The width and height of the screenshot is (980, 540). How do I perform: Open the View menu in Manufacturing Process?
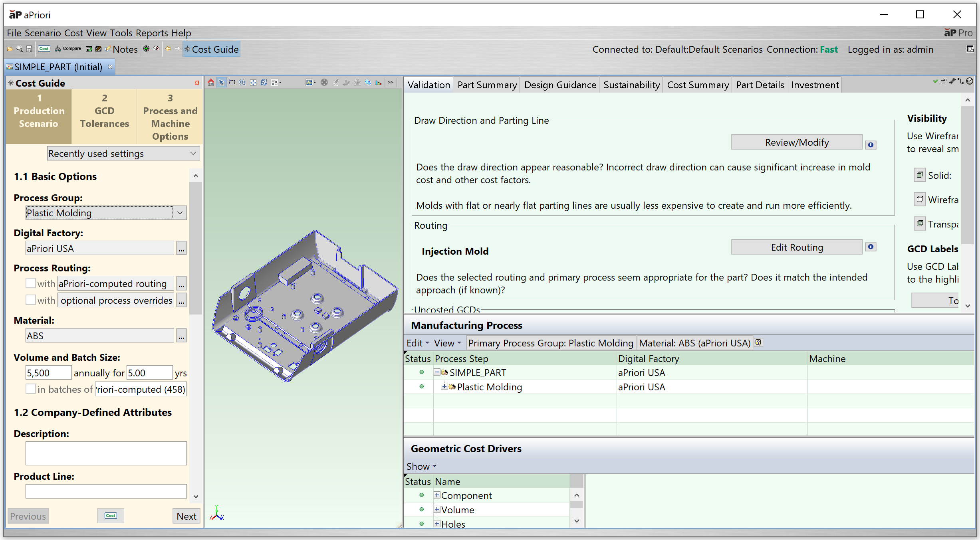click(447, 343)
